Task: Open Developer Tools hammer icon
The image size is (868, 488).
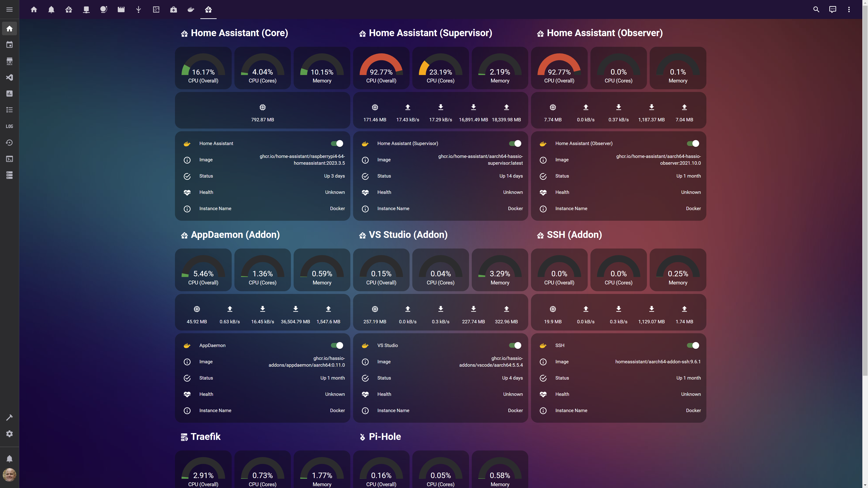Action: pyautogui.click(x=9, y=417)
